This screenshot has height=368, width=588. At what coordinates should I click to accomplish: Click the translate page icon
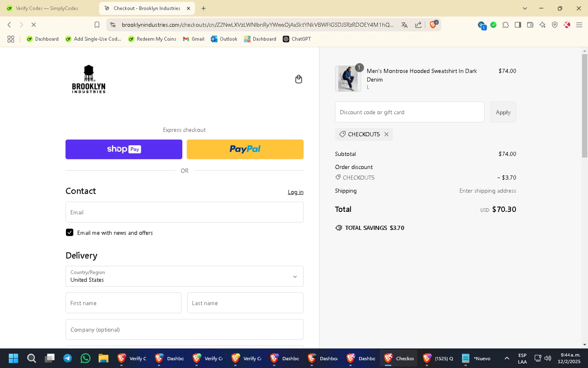click(x=404, y=25)
